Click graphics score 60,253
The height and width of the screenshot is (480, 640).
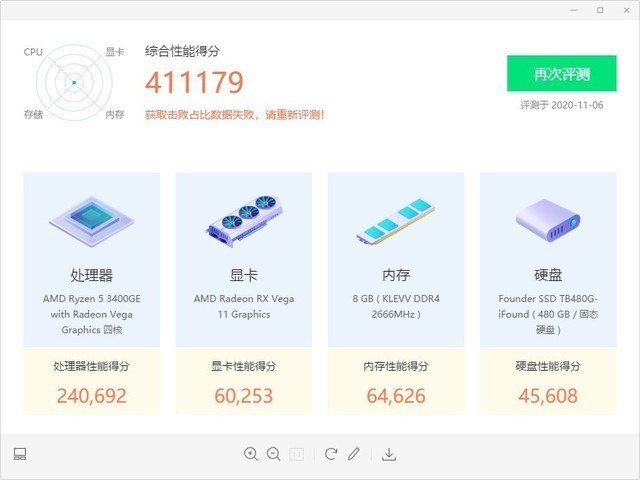coord(244,396)
